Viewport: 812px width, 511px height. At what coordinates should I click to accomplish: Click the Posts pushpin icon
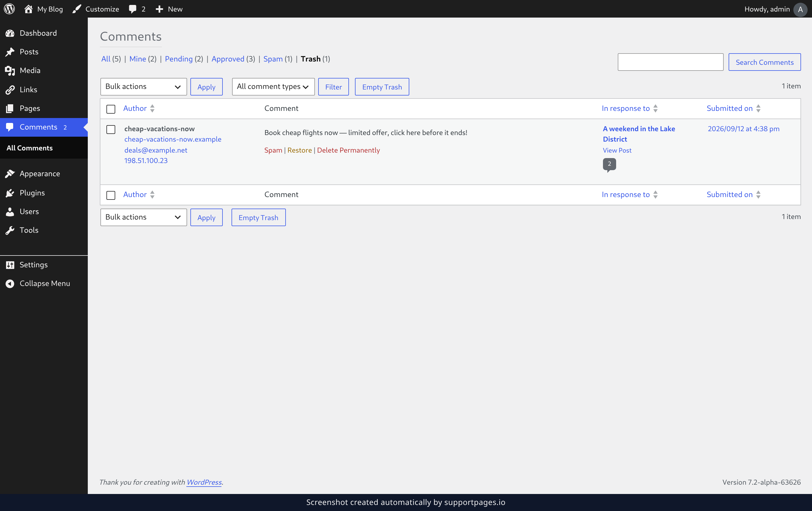point(10,52)
